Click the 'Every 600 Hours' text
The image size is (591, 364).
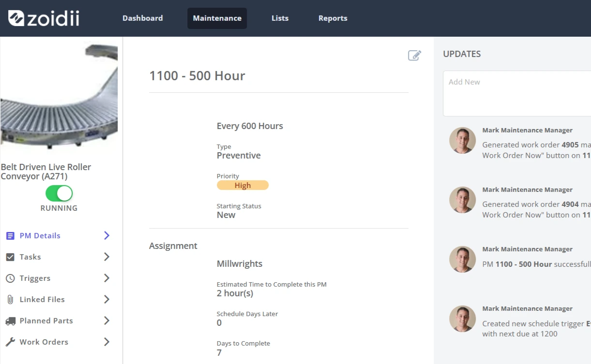point(250,126)
